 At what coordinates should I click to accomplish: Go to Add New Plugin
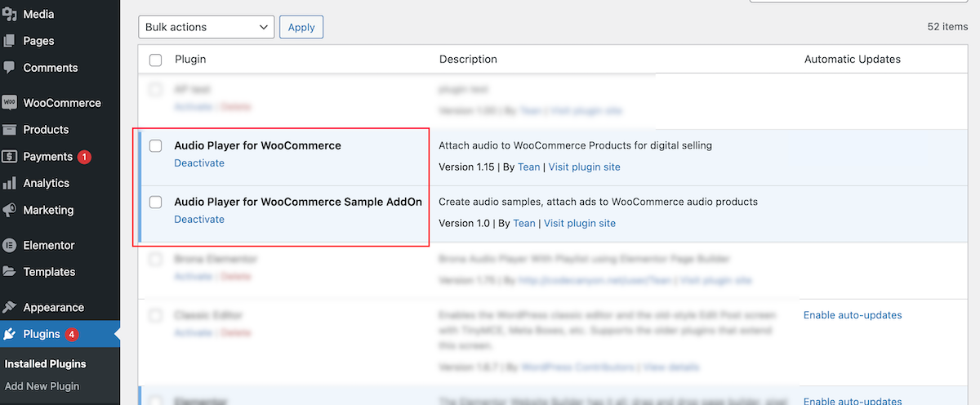coord(42,386)
